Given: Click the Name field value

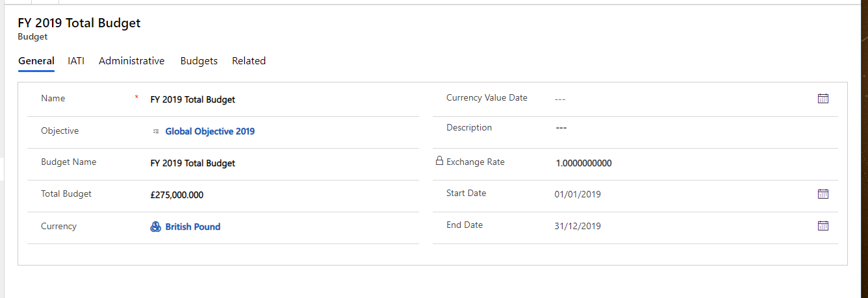Looking at the screenshot, I should tap(193, 100).
